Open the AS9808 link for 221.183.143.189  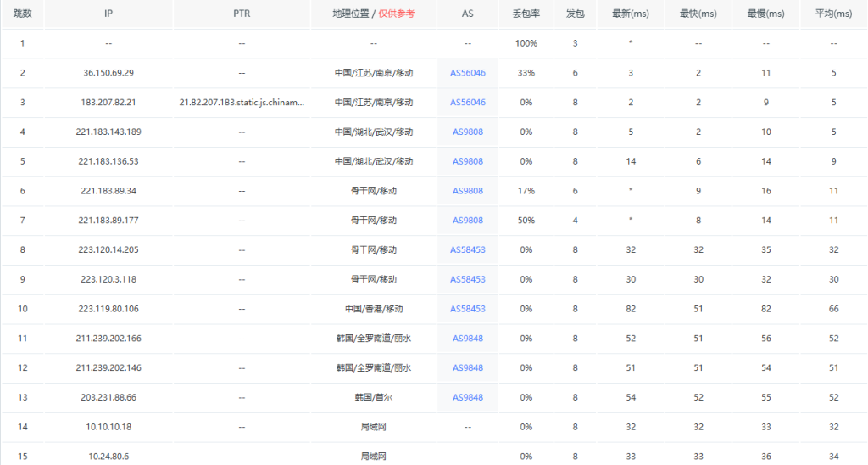pyautogui.click(x=467, y=132)
